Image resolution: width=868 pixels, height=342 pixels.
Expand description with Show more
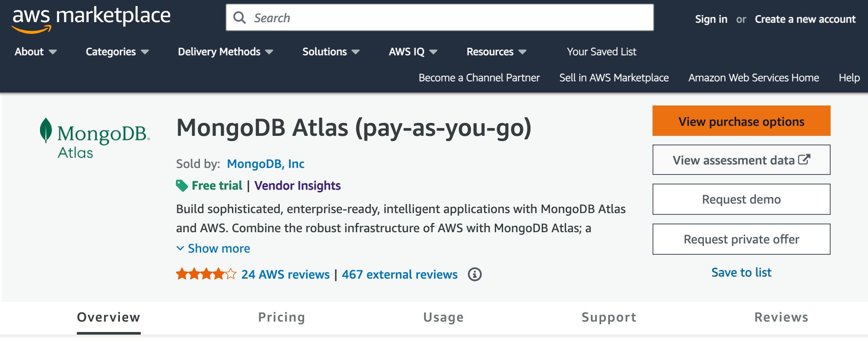point(213,248)
